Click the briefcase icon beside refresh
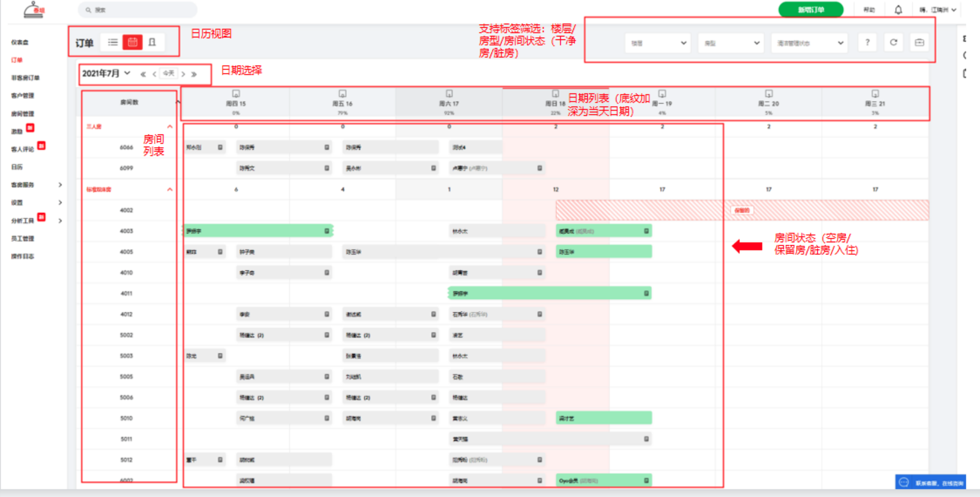Screen dimensions: 980x497 point(920,43)
